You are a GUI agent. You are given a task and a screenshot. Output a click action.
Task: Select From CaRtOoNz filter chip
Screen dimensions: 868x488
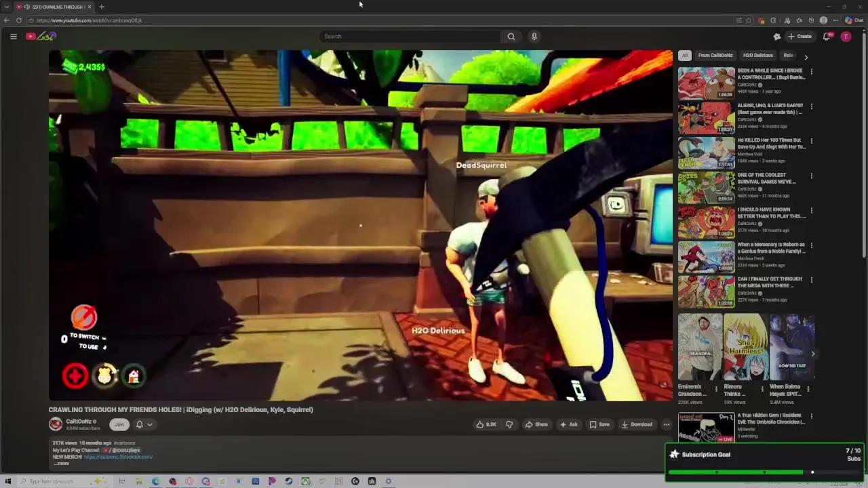coord(715,56)
